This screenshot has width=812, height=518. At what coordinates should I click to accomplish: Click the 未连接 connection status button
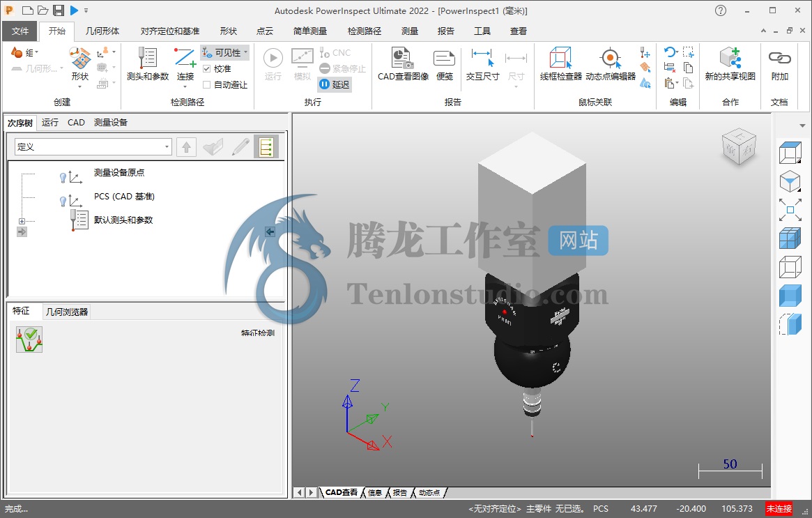point(779,509)
